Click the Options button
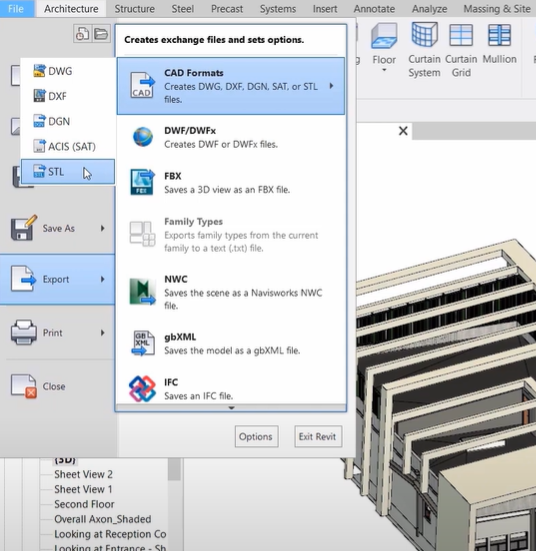 pos(256,436)
